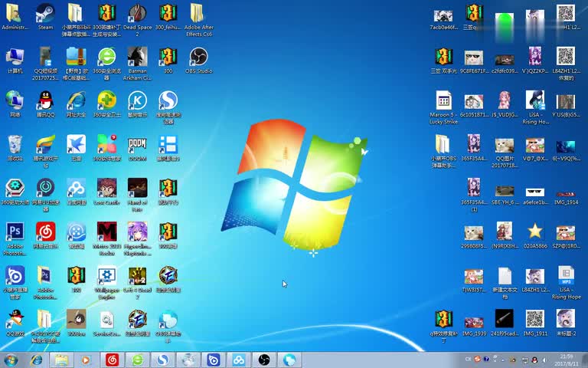Screen dimensions: 588x368
Task: Open the QQ penguin system tray icon
Action: coord(534,360)
